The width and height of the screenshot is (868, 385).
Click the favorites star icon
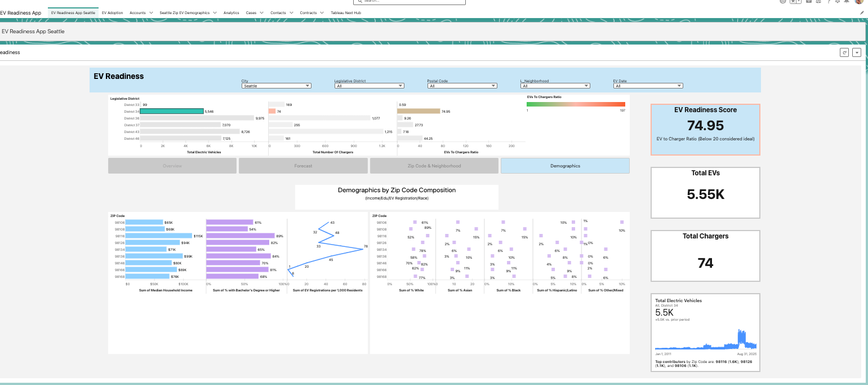793,2
